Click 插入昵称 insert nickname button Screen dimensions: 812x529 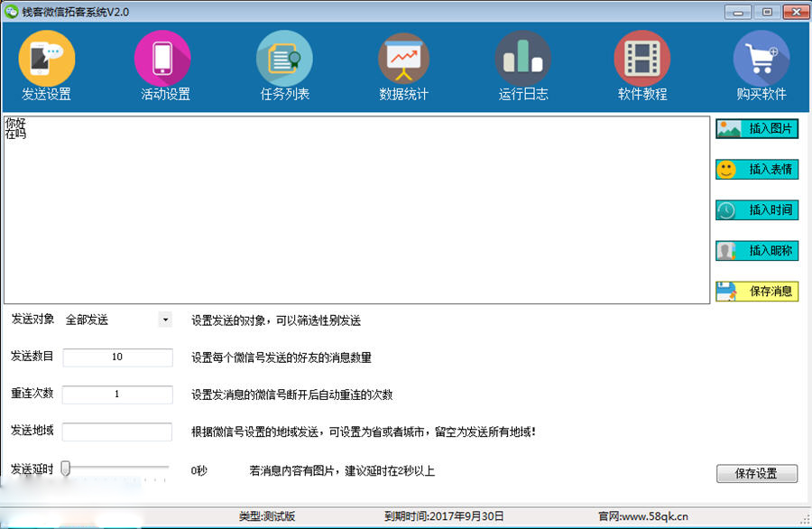click(757, 251)
